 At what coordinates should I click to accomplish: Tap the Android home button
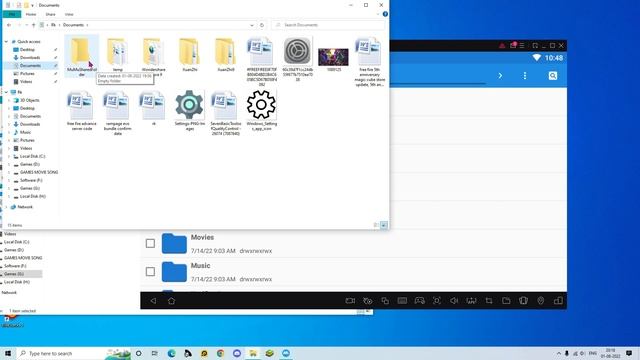point(171,301)
